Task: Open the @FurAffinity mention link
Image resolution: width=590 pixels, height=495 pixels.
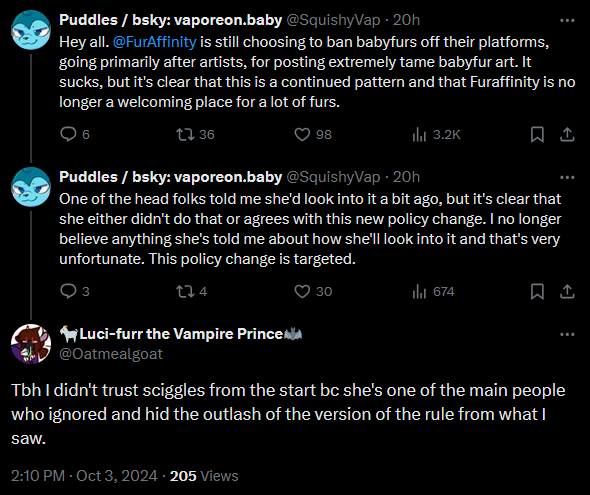Action: [154, 42]
